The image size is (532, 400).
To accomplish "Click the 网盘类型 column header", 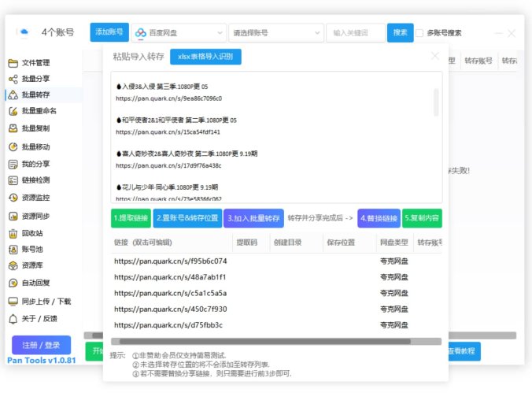I will [x=394, y=243].
